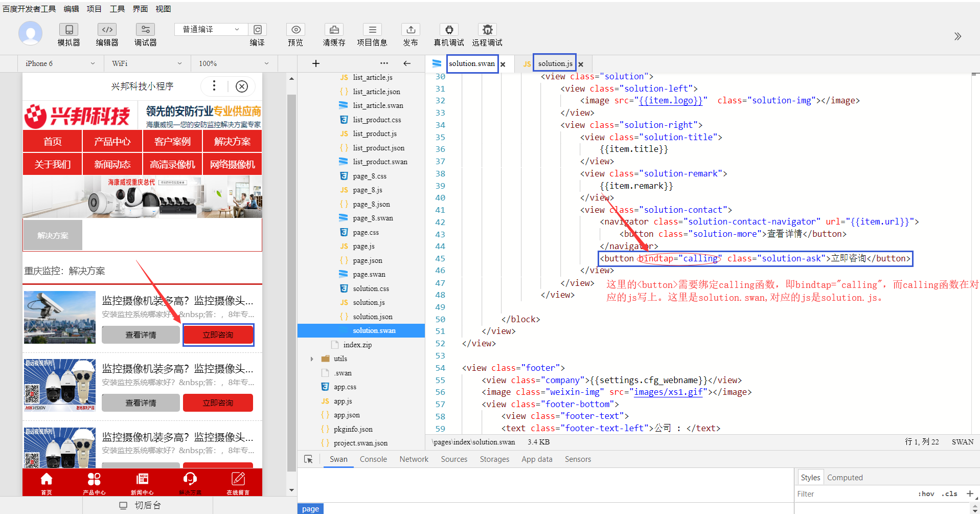The height and width of the screenshot is (514, 980).
Task: Open solution.css in file tree
Action: point(371,288)
